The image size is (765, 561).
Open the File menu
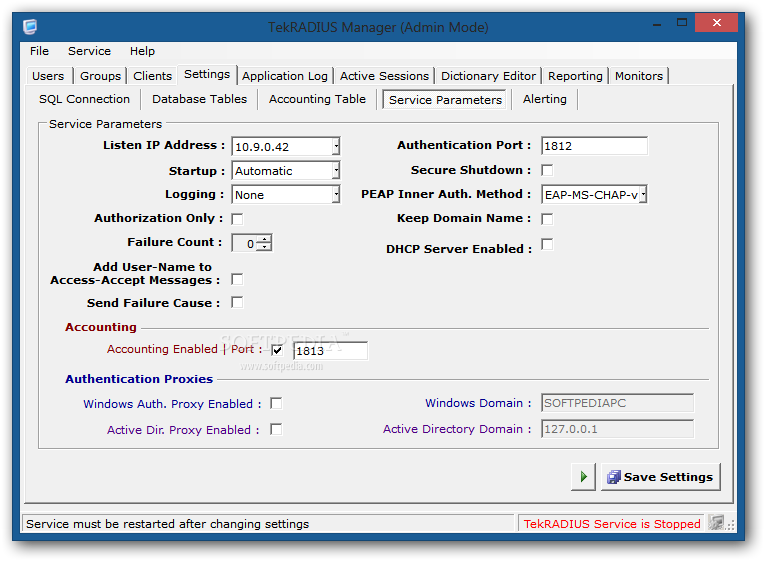pos(39,51)
